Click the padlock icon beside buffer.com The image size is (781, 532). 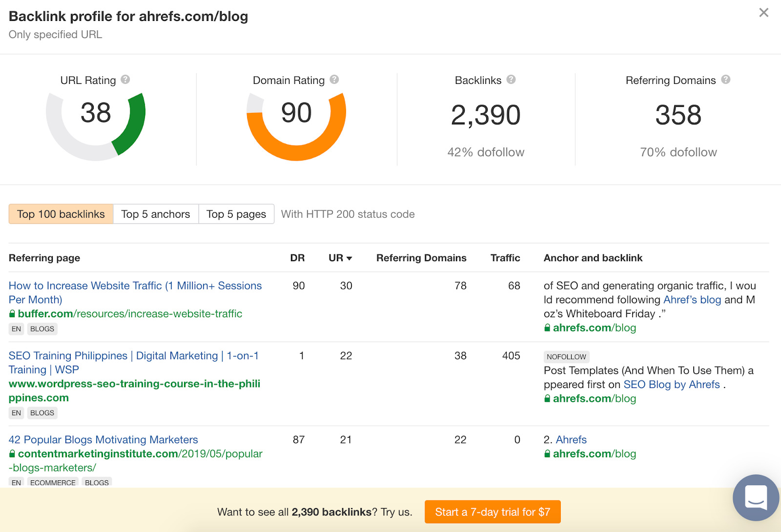click(x=12, y=313)
